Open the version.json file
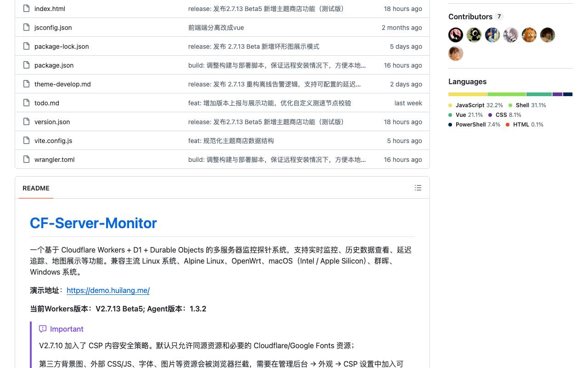 point(52,122)
